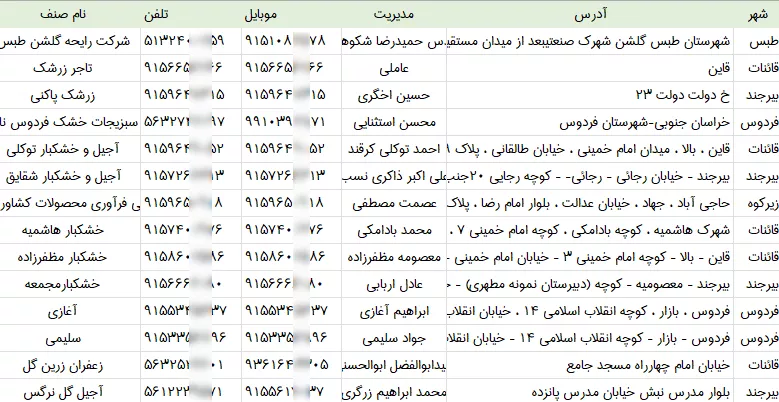The width and height of the screenshot is (779, 402).
Task: Select manager cell "حسین اخگری"
Action: [394, 96]
